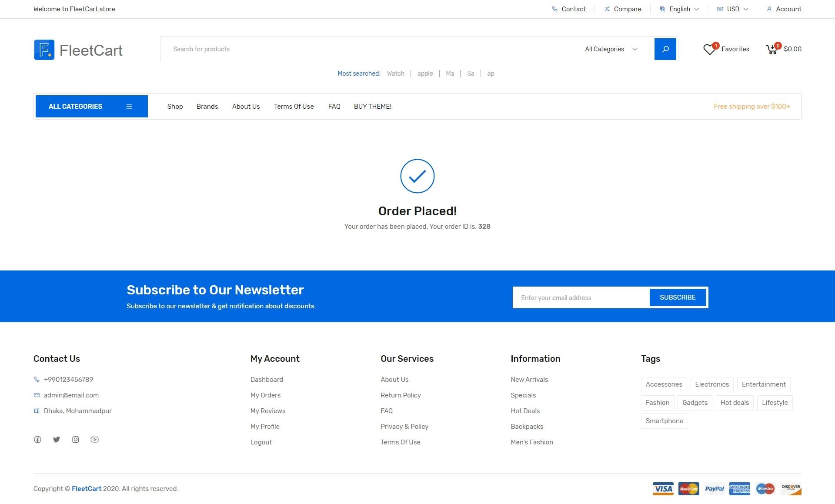835x504 pixels.
Task: Click the newsletter email input field
Action: point(578,297)
